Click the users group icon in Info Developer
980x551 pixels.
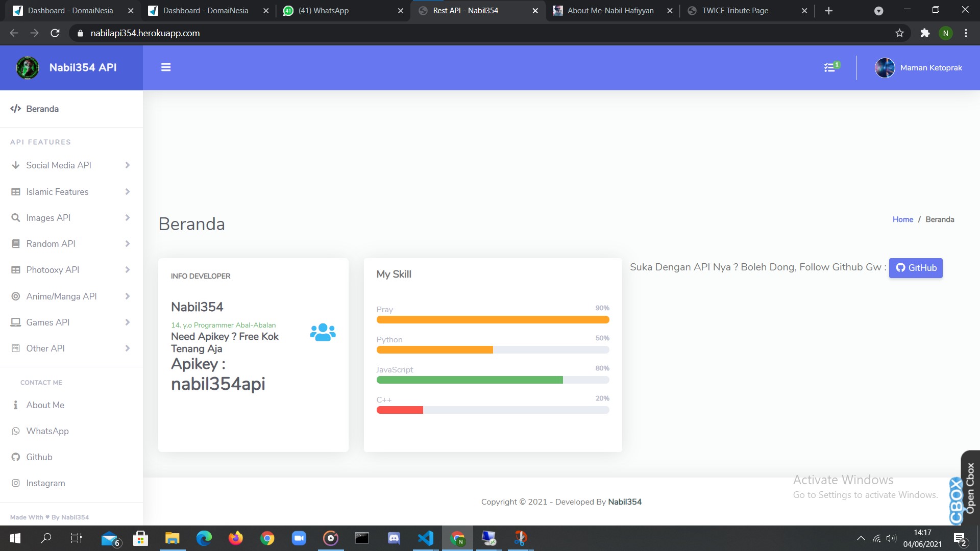coord(323,333)
